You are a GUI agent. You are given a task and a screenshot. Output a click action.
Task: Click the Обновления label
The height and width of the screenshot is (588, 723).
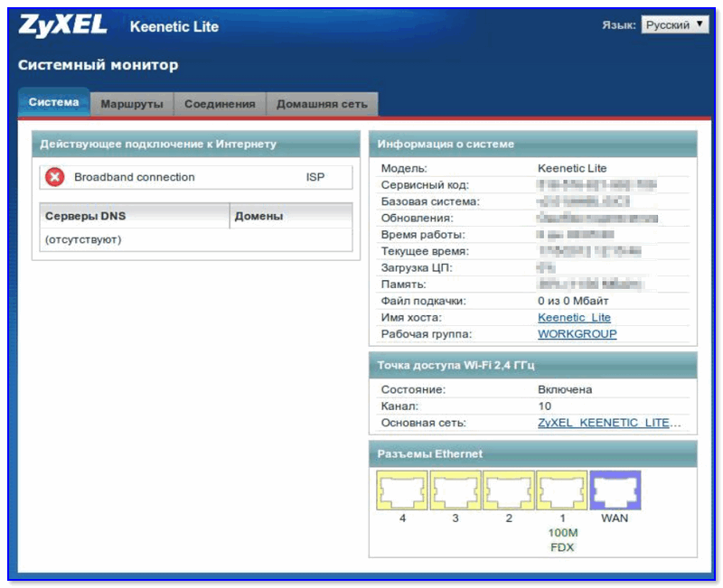pyautogui.click(x=418, y=218)
